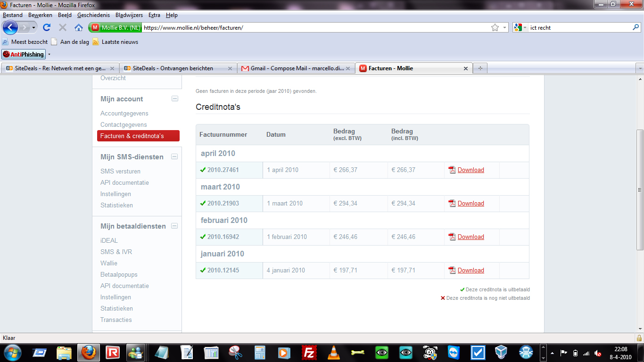The height and width of the screenshot is (362, 644).
Task: Click the back navigation arrow
Action: click(10, 27)
